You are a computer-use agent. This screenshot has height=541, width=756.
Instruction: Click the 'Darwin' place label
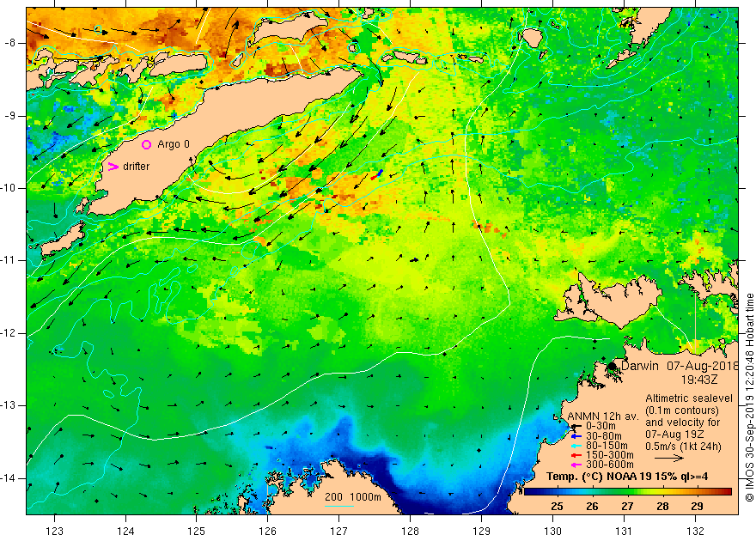[x=640, y=366]
